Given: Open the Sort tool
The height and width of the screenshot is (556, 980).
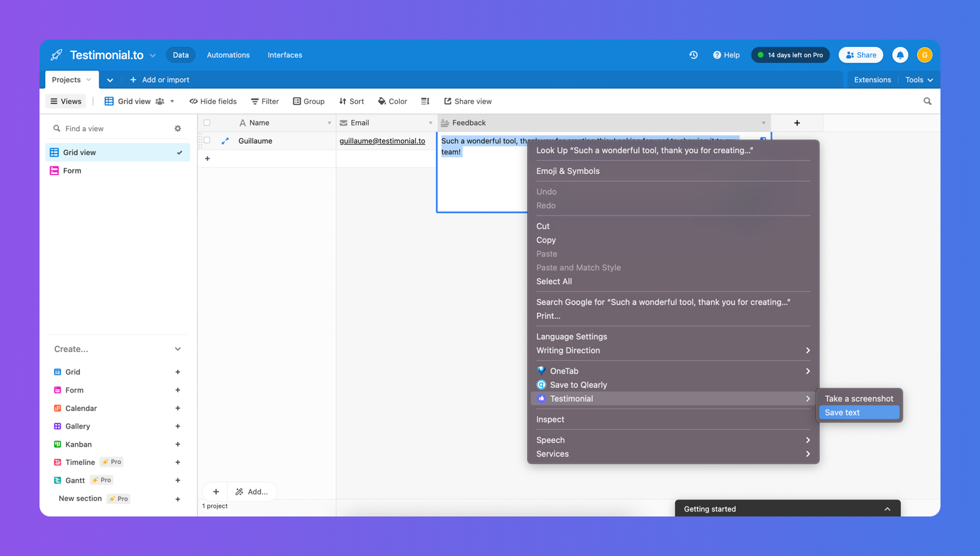Looking at the screenshot, I should coord(351,101).
